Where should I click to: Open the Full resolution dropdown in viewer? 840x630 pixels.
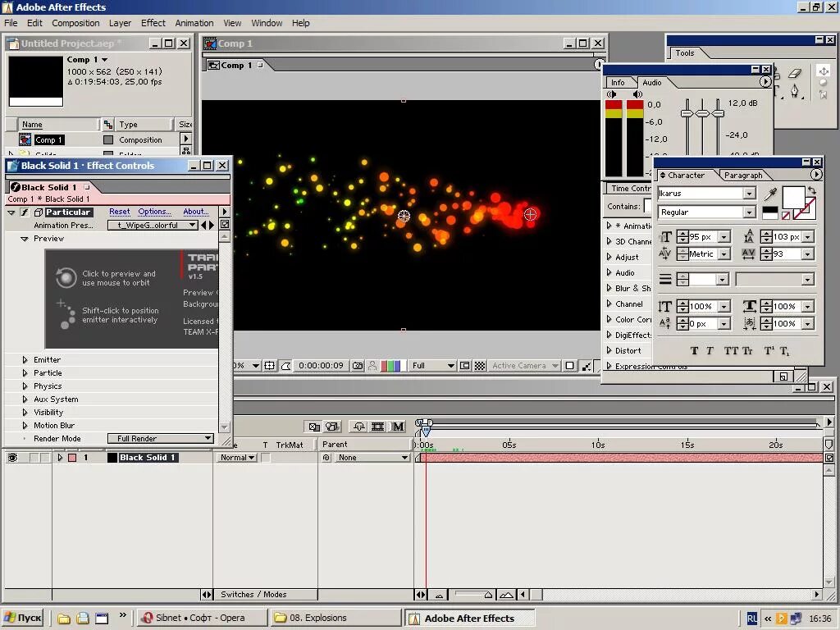pyautogui.click(x=433, y=365)
